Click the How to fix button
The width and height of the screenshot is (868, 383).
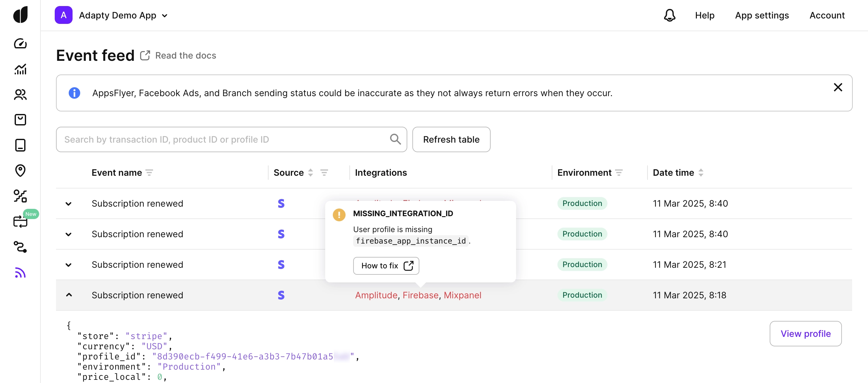pos(386,266)
